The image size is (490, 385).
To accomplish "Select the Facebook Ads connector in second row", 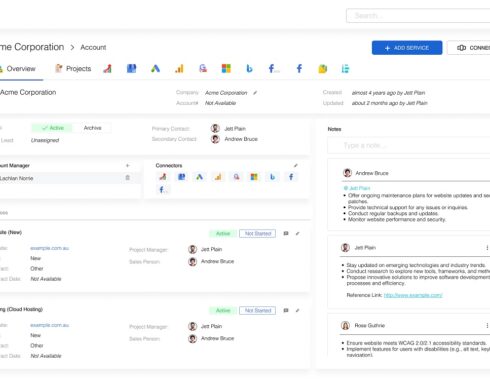I will 163,190.
